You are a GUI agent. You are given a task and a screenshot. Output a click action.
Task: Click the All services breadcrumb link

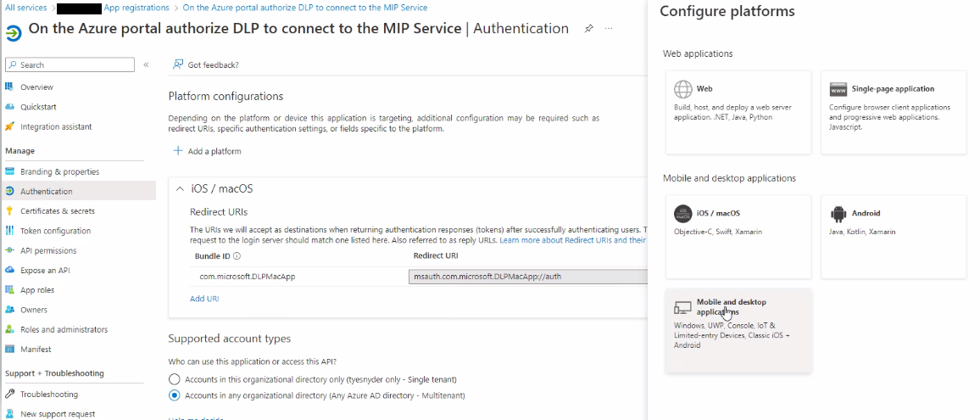point(25,8)
